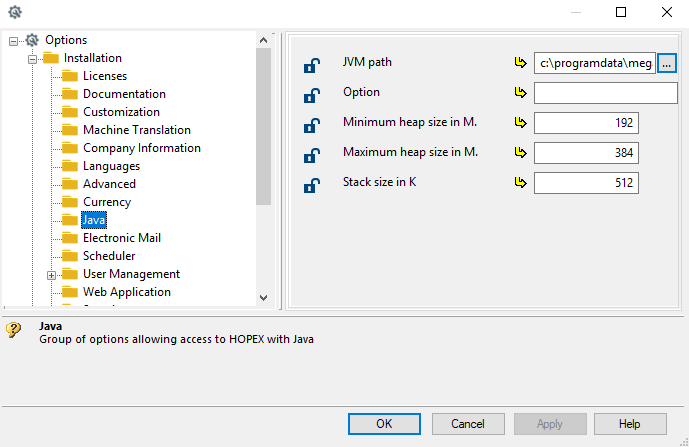Click the Cancel button

tap(468, 424)
